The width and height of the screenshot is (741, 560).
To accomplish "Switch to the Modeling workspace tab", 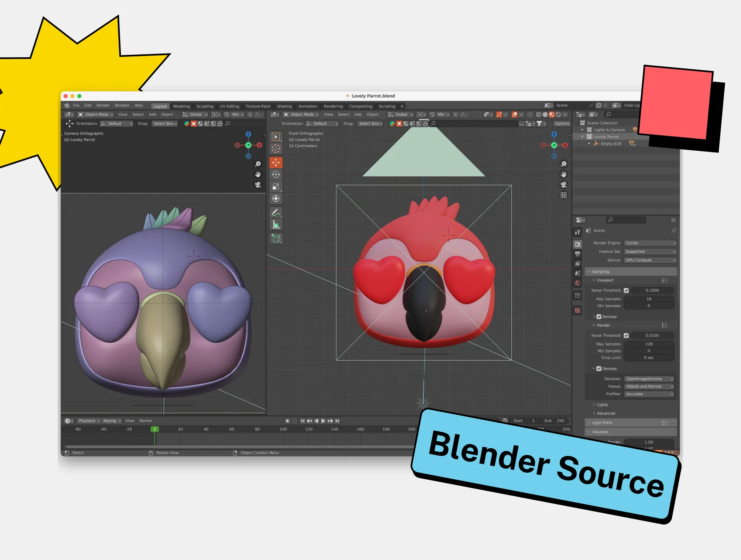I will 182,106.
